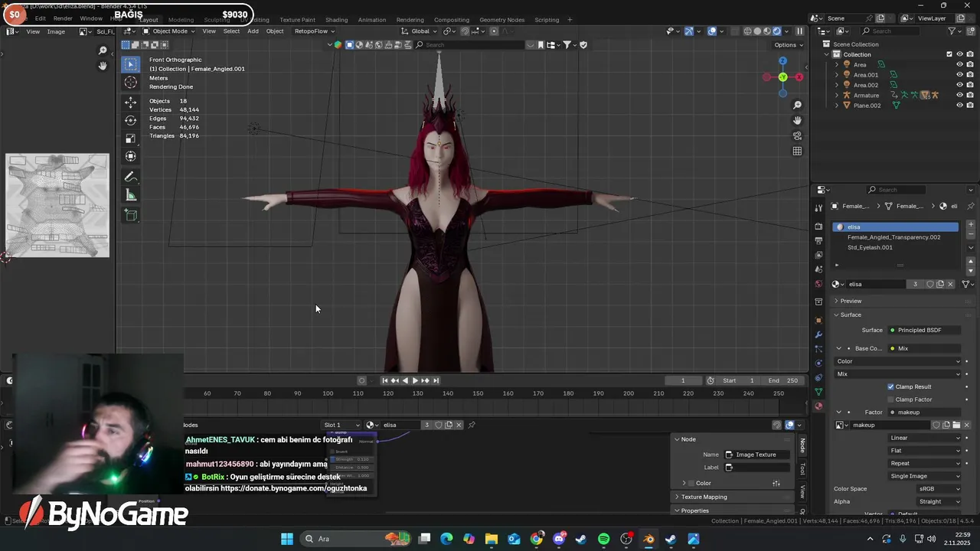Uncheck the Collection exclude checkbox
This screenshot has height=551, width=980.
pyautogui.click(x=949, y=54)
